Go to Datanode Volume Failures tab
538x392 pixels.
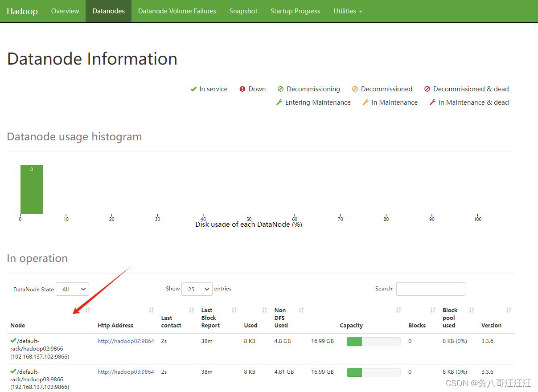[x=177, y=11]
